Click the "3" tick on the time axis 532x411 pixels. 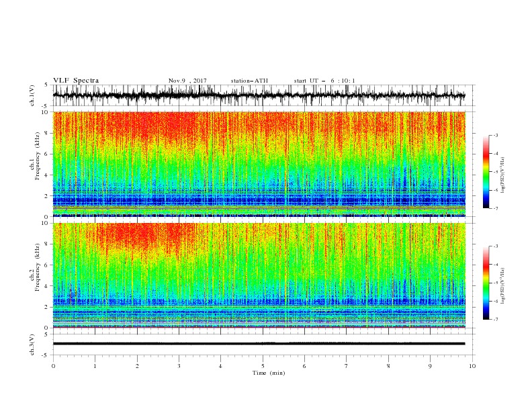point(179,366)
